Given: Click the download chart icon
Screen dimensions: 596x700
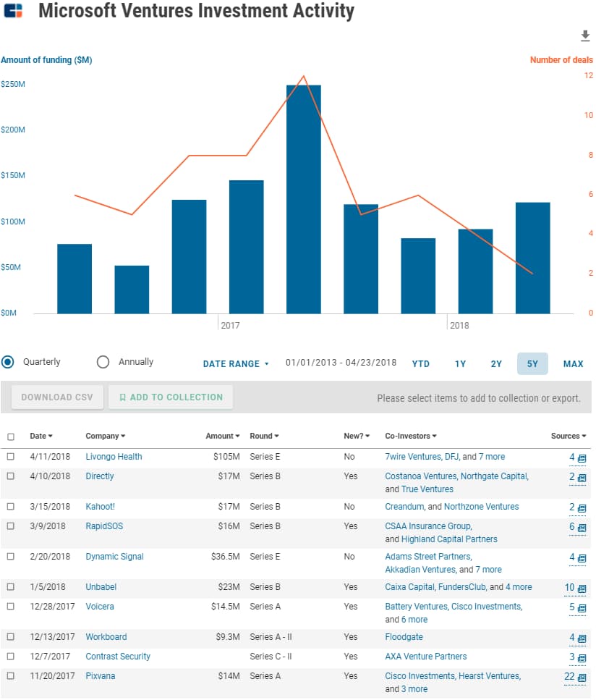Looking at the screenshot, I should [585, 36].
